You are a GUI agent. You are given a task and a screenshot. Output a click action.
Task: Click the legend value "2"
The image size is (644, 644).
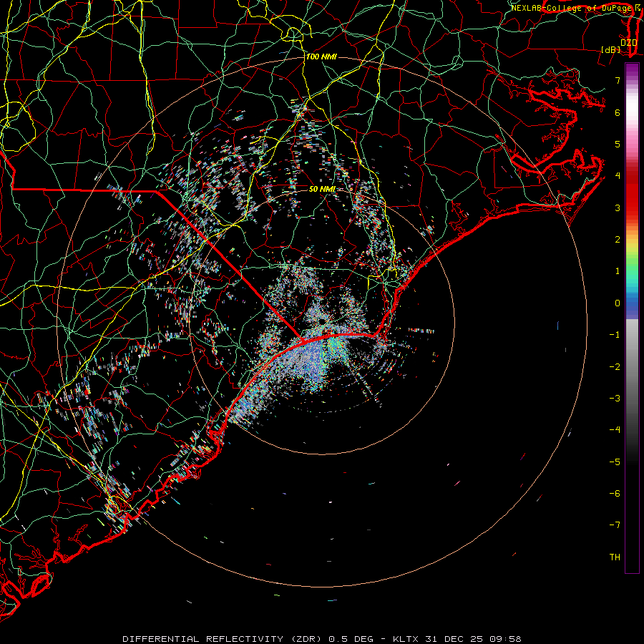tap(618, 240)
